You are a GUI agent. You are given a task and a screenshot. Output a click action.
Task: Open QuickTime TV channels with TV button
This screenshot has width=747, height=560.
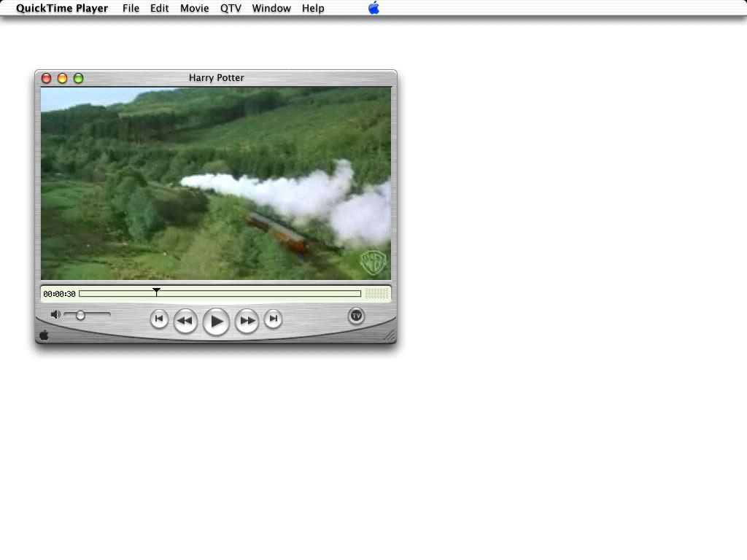pyautogui.click(x=356, y=316)
